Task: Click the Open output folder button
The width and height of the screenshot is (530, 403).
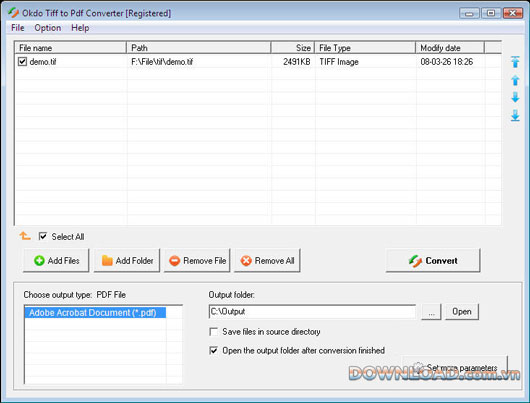Action: pyautogui.click(x=462, y=312)
